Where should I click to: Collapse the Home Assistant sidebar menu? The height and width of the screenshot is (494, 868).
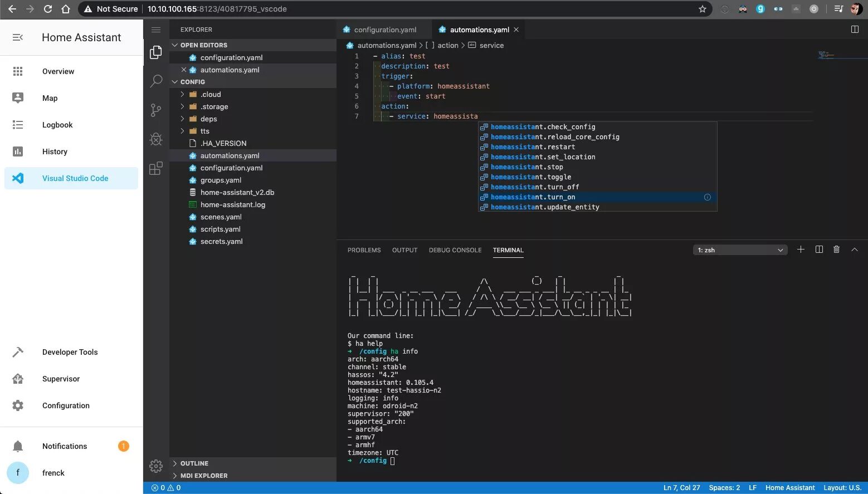click(18, 37)
